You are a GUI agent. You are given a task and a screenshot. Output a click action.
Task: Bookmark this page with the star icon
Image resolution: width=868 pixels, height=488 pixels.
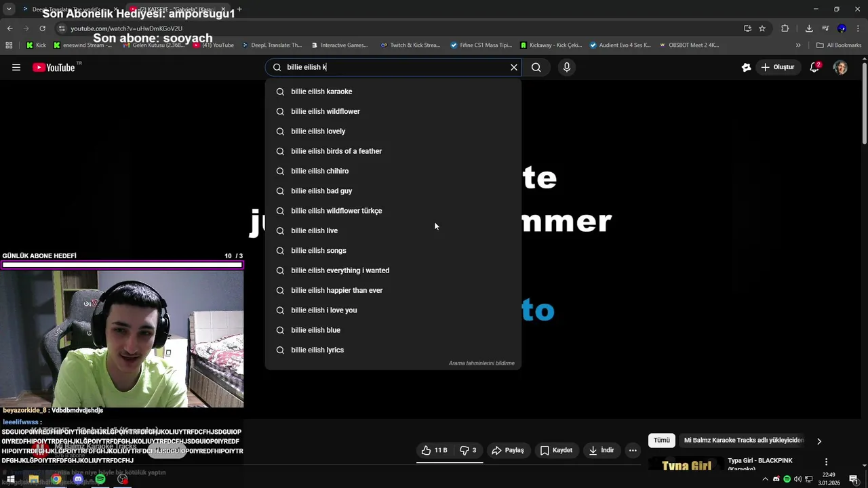[x=762, y=28]
